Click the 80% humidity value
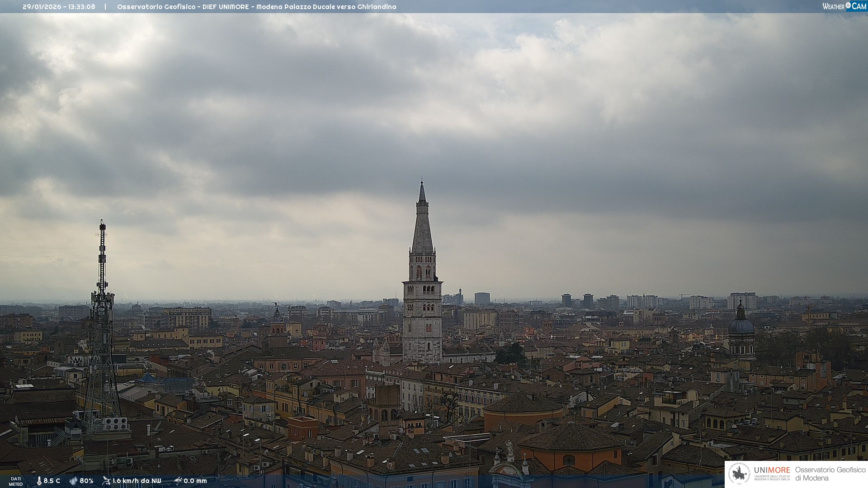This screenshot has height=488, width=868. coord(86,481)
